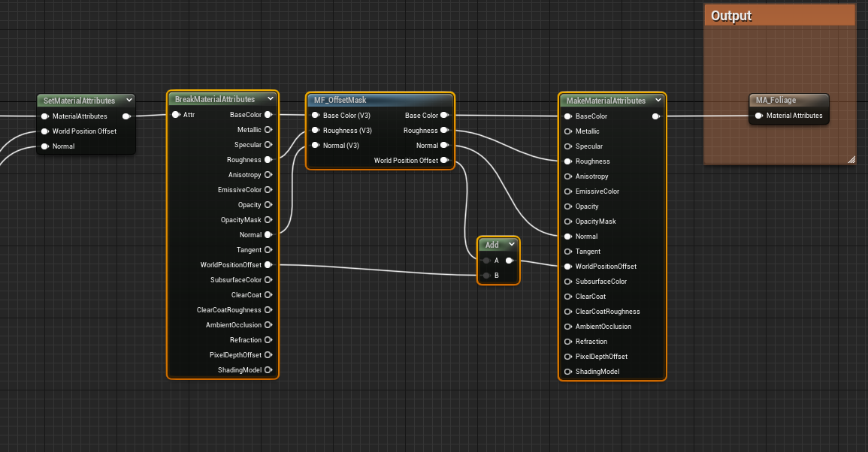Click BreakMaterialAttributes ClearCoatRoughness output pin
Viewport: 868px width, 452px height.
pyautogui.click(x=268, y=310)
